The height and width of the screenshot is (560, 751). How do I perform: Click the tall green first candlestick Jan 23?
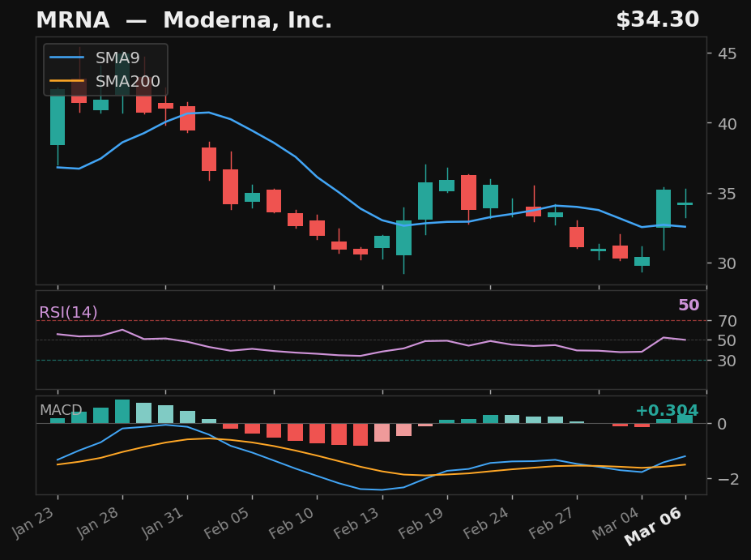coord(58,118)
